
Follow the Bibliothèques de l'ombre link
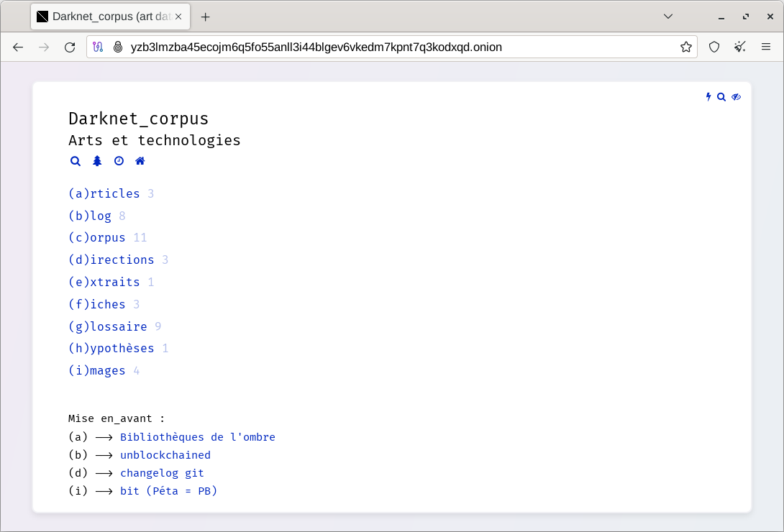click(x=198, y=437)
